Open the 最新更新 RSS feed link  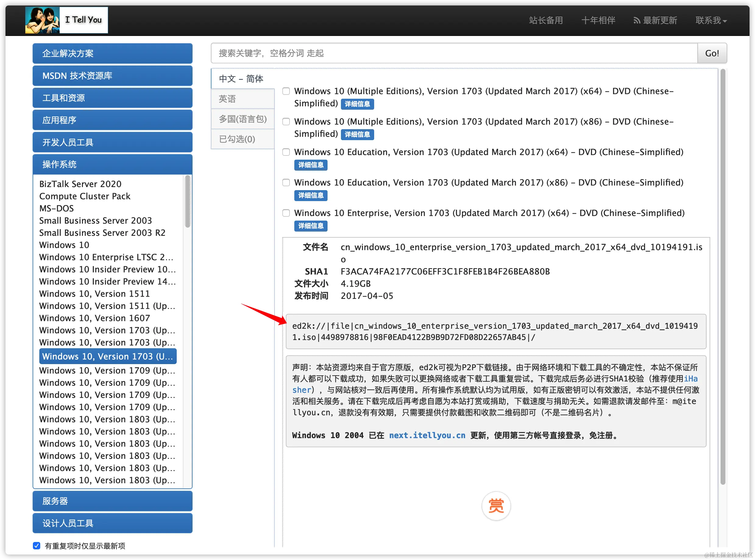click(x=655, y=20)
